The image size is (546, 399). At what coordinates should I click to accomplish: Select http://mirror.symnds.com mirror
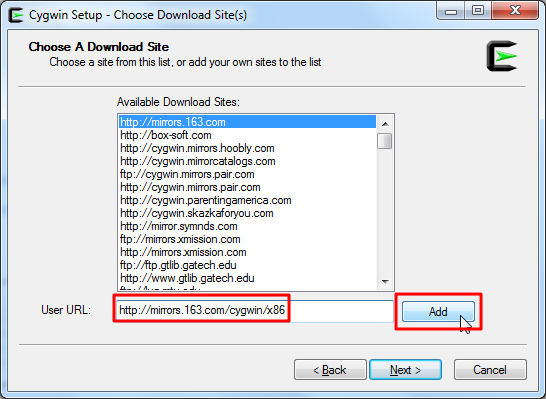coord(247,226)
